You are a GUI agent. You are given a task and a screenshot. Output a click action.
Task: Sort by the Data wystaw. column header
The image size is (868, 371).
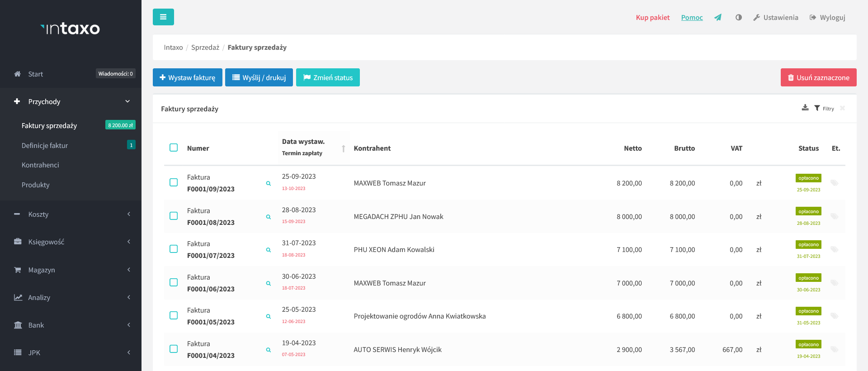pos(303,142)
